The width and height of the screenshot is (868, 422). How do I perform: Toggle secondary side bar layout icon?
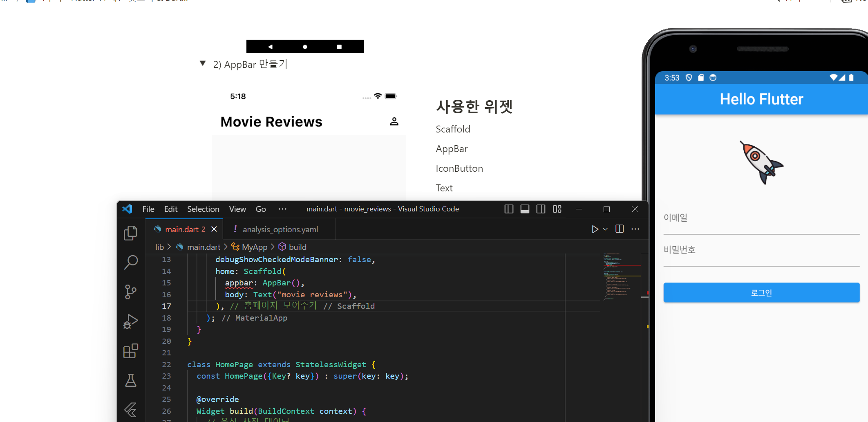[x=541, y=209]
